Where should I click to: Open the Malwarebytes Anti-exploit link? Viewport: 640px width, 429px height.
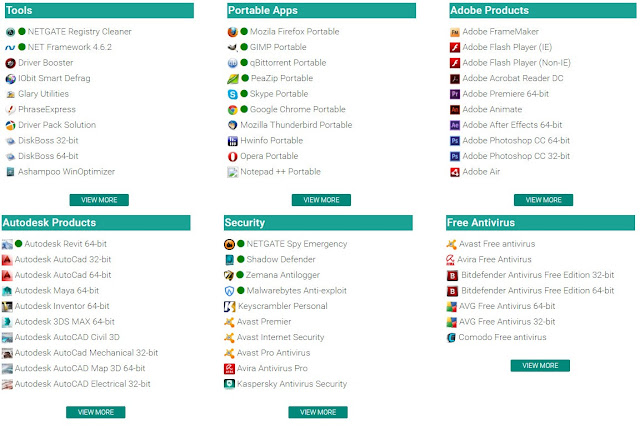pyautogui.click(x=296, y=291)
